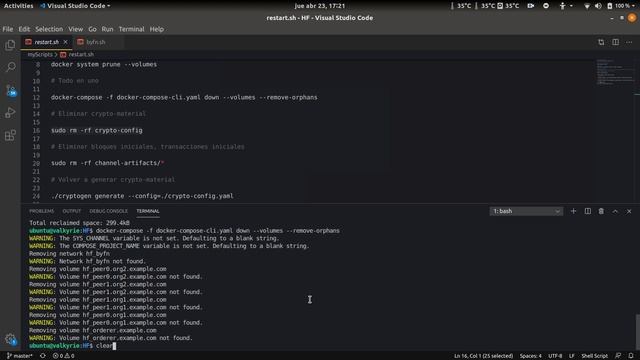Viewport: 640px width, 360px height.
Task: Click line 8 docker system prune
Action: (x=104, y=64)
